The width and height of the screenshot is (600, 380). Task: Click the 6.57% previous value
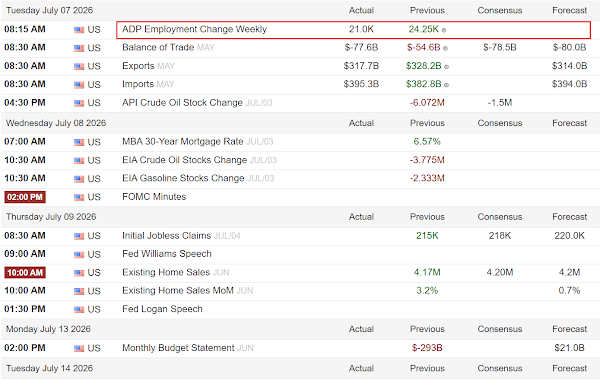[x=427, y=142]
